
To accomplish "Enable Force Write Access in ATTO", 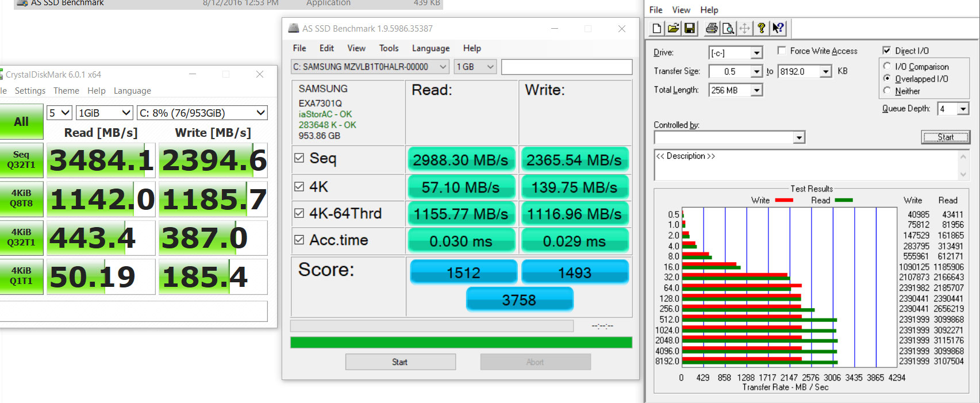I will point(782,51).
